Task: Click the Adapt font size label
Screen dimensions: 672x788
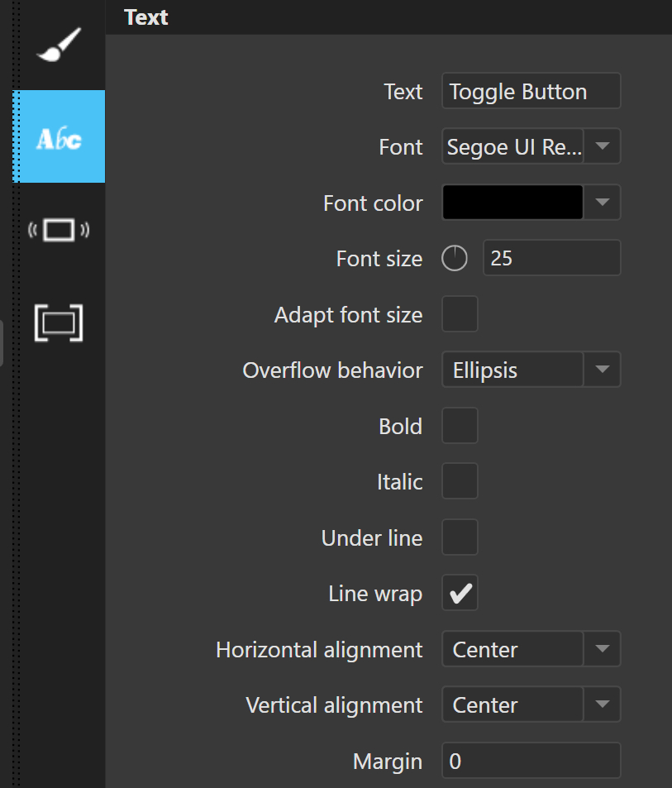Action: 349,315
